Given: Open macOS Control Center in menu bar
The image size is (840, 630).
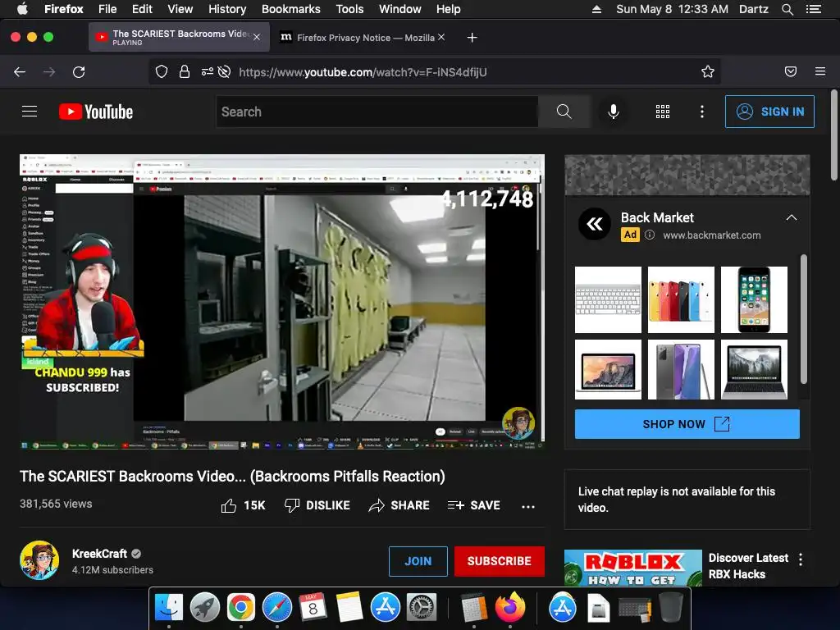Looking at the screenshot, I should 813,9.
